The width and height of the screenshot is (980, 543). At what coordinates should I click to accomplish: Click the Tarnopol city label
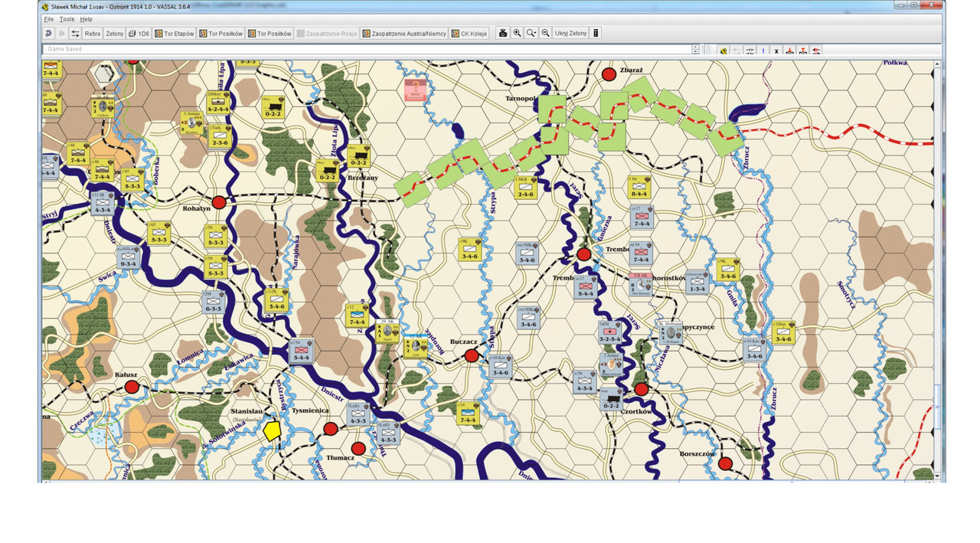click(521, 99)
